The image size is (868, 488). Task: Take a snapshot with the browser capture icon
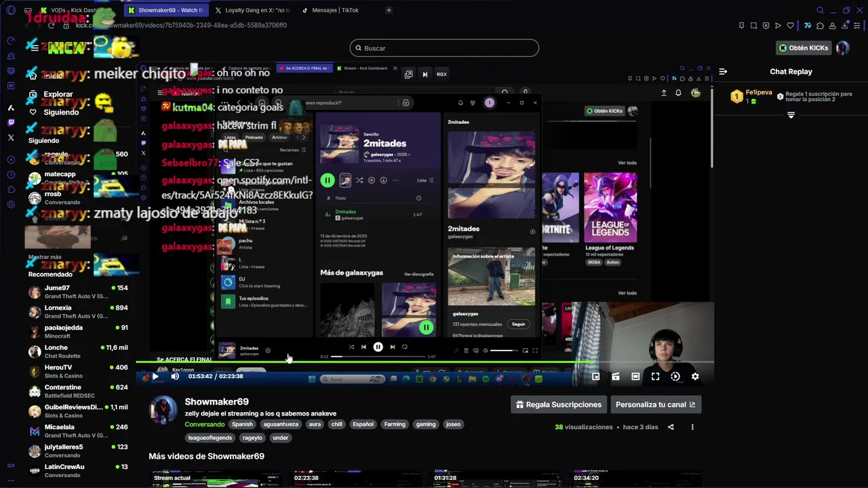tap(753, 26)
